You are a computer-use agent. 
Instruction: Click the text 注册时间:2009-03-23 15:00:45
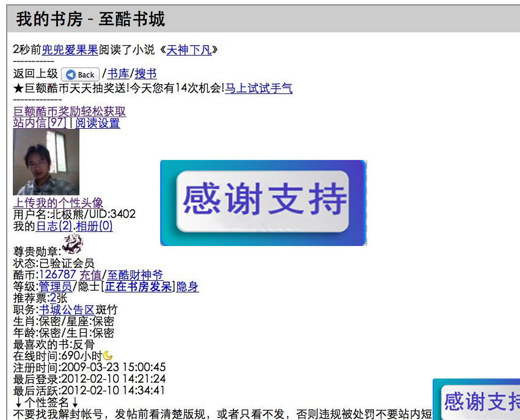point(89,367)
